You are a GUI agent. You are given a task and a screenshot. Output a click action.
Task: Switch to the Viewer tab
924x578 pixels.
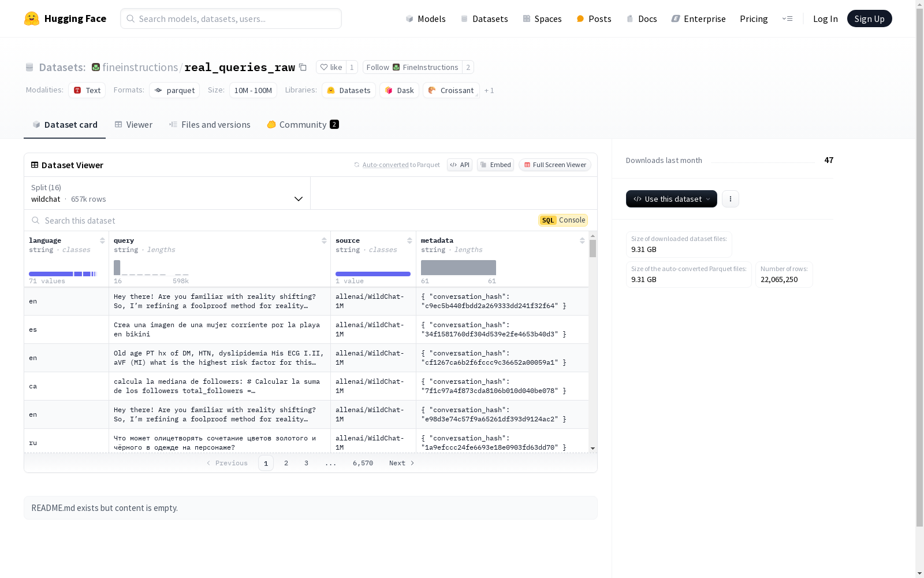[133, 124]
